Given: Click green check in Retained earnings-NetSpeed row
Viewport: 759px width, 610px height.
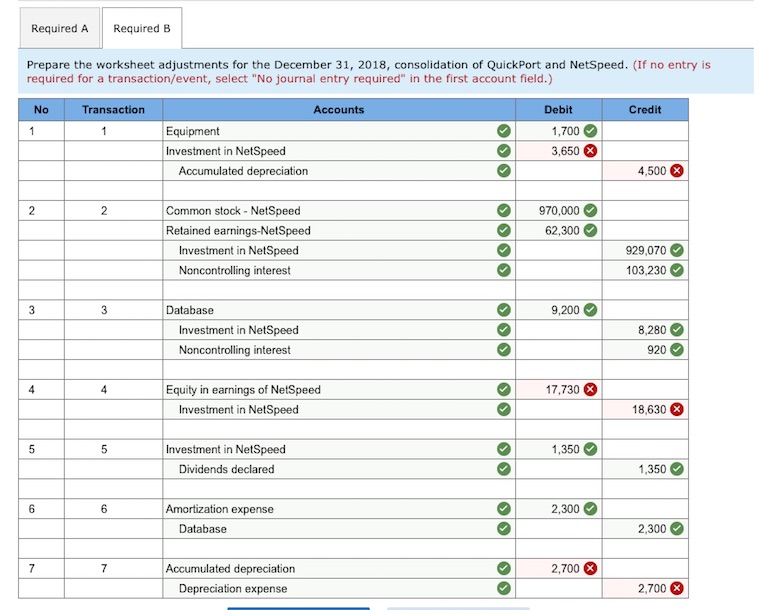Looking at the screenshot, I should (504, 230).
